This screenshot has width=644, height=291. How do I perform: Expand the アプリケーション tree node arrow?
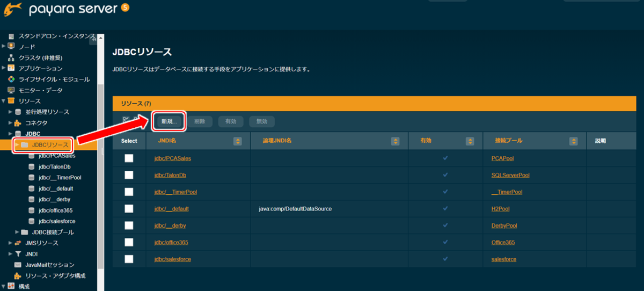click(4, 68)
